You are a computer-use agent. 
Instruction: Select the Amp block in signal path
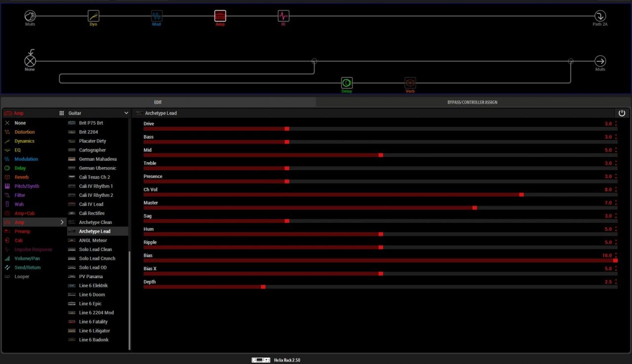pos(220,16)
